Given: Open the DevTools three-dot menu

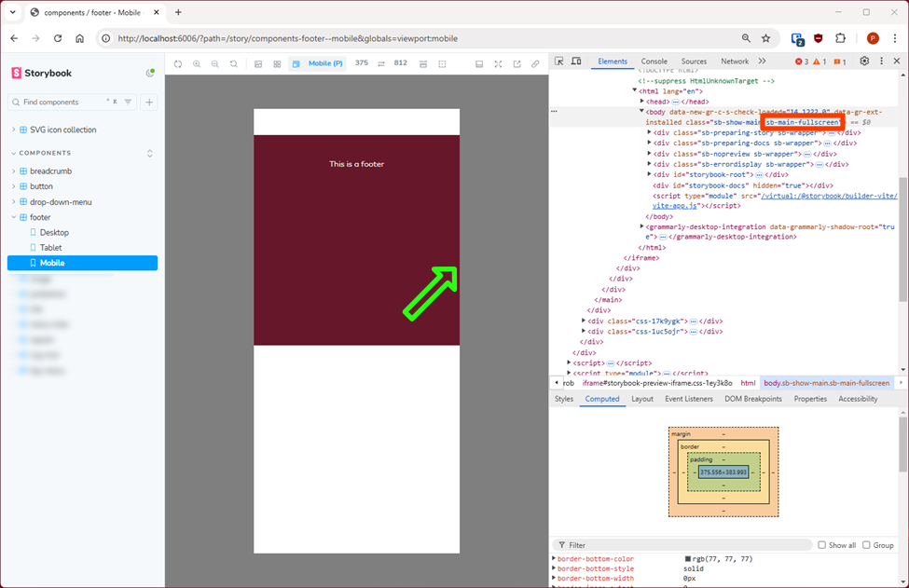Looking at the screenshot, I should (x=881, y=61).
